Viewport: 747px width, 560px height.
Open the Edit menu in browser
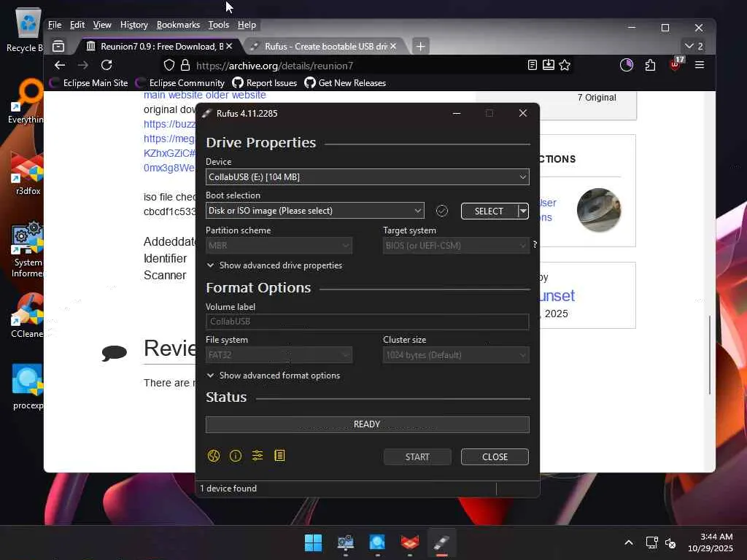[x=77, y=25]
